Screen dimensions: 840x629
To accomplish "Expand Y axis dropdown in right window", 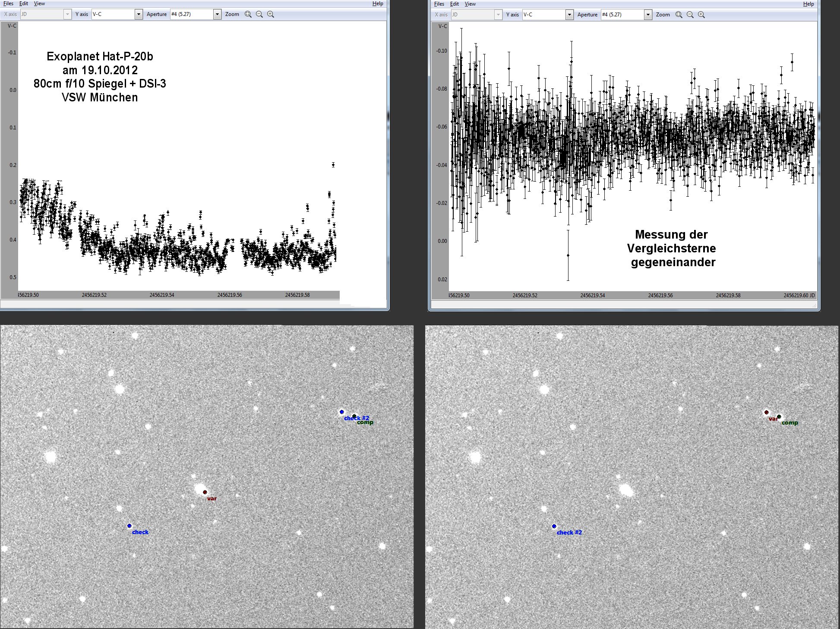I will tap(569, 15).
